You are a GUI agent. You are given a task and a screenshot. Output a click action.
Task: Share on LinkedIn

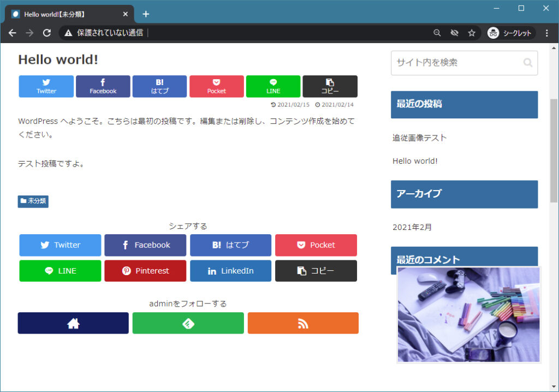pyautogui.click(x=231, y=271)
